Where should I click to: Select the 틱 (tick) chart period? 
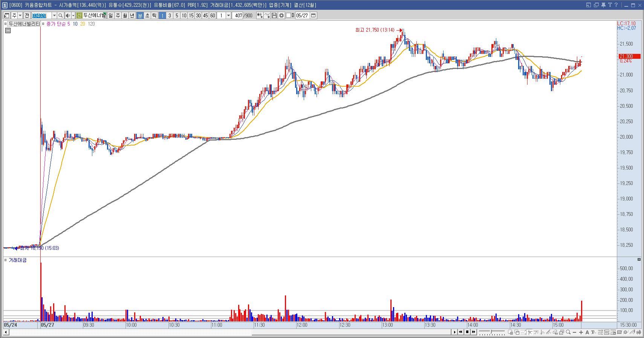(154, 15)
